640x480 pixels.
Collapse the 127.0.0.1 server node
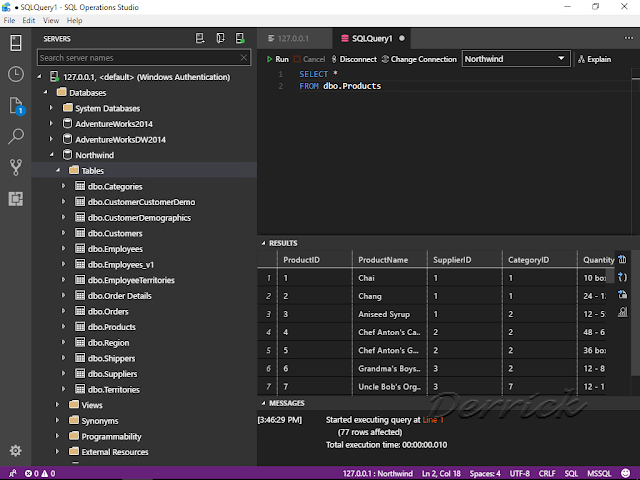coord(40,76)
